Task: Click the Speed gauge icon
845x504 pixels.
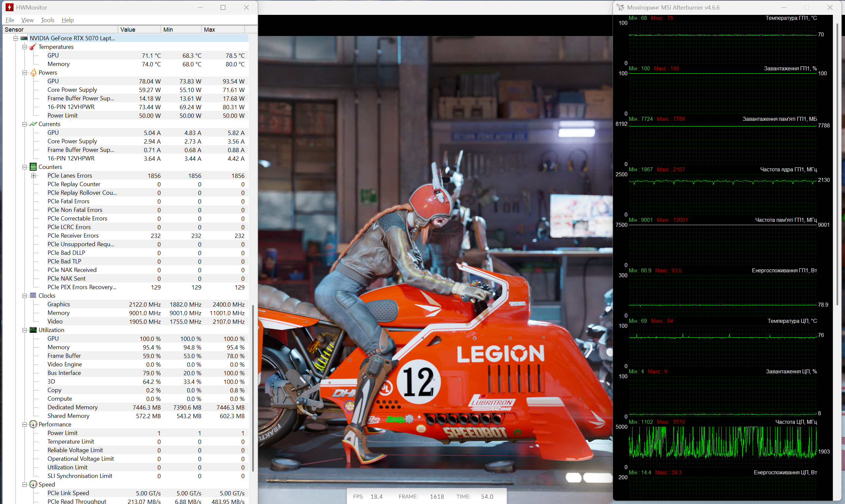Action: click(33, 484)
